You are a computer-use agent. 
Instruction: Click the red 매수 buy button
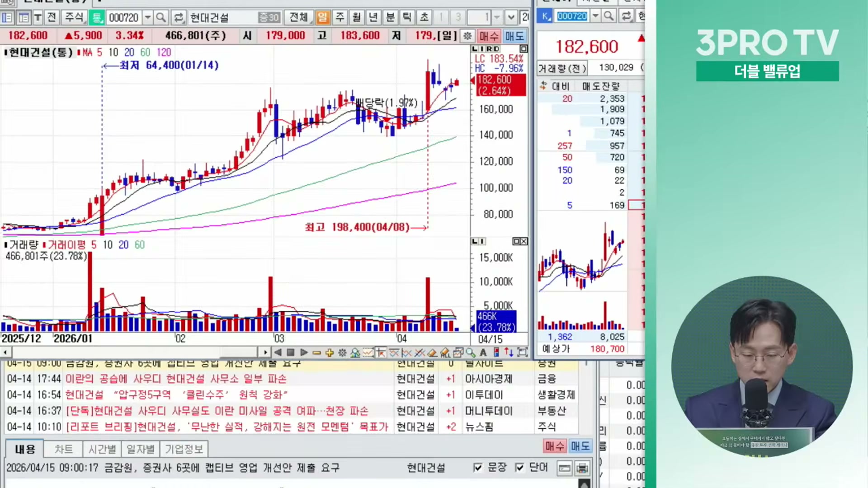coord(555,446)
